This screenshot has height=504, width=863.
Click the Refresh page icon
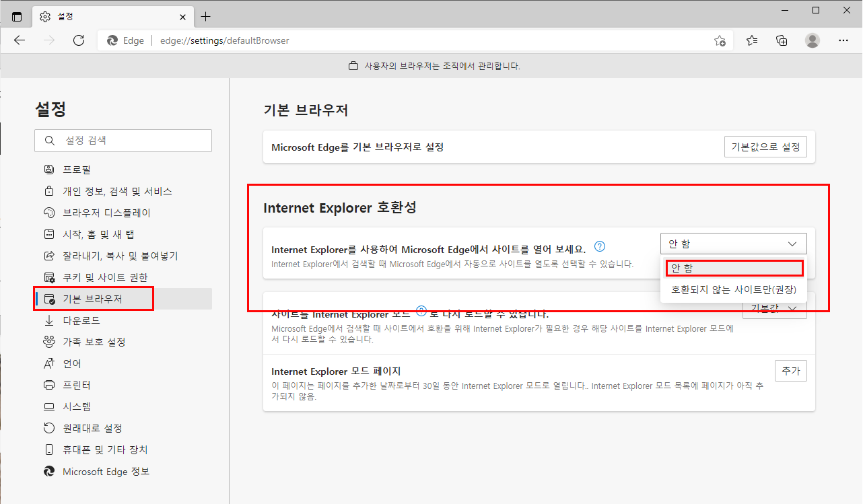pos(79,40)
